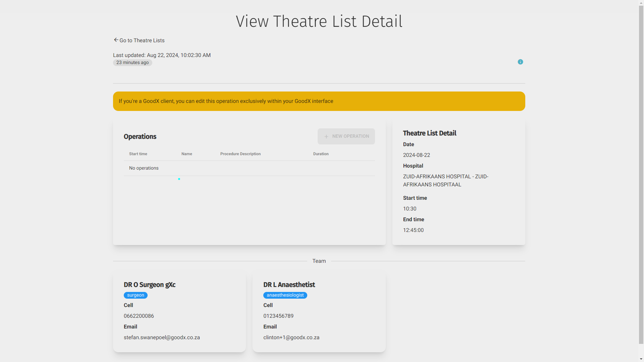Screen dimensions: 644x362
Task: Click the Theatre List Detail card heading
Action: coord(430,133)
